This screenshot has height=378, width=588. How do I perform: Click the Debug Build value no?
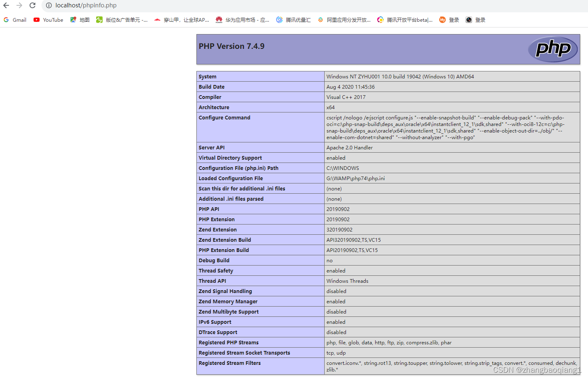(330, 261)
